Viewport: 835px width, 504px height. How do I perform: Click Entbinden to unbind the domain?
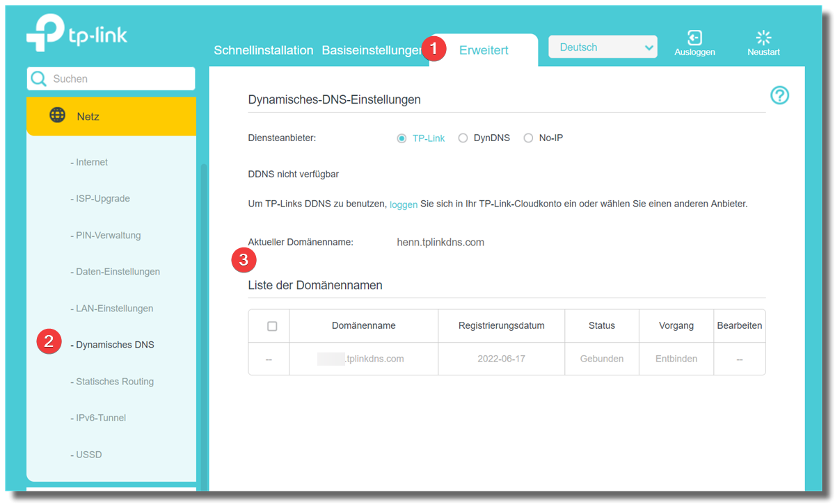[x=676, y=359]
